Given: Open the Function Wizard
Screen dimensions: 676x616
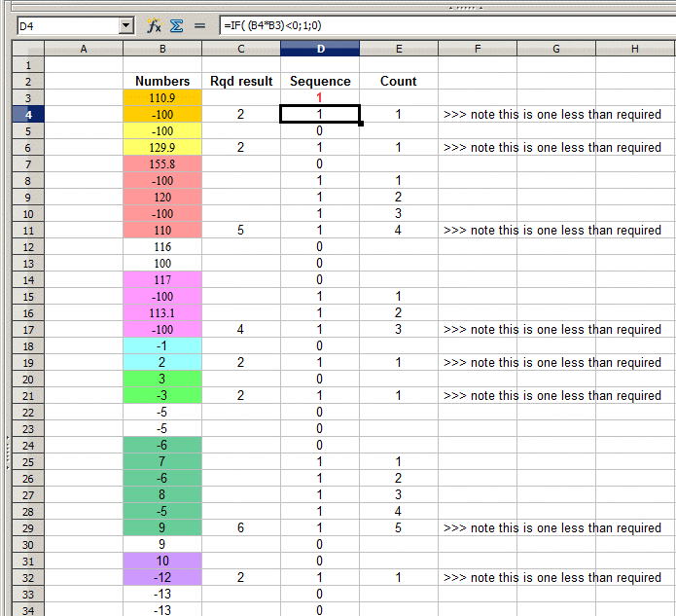Looking at the screenshot, I should point(154,26).
